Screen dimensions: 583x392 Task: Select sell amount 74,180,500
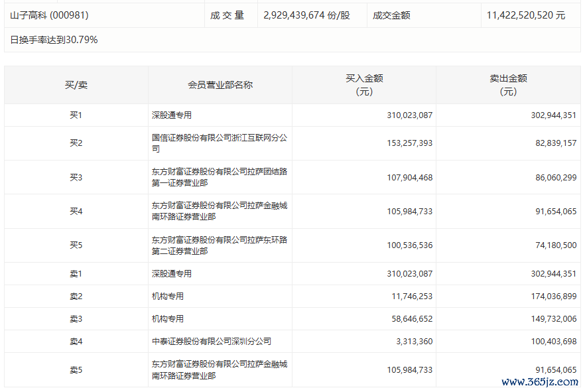pos(556,245)
